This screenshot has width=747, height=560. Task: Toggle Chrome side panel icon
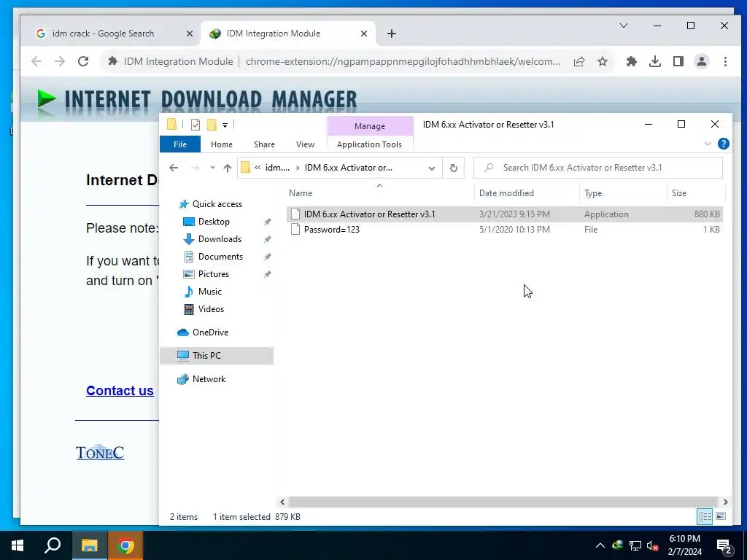coord(678,61)
